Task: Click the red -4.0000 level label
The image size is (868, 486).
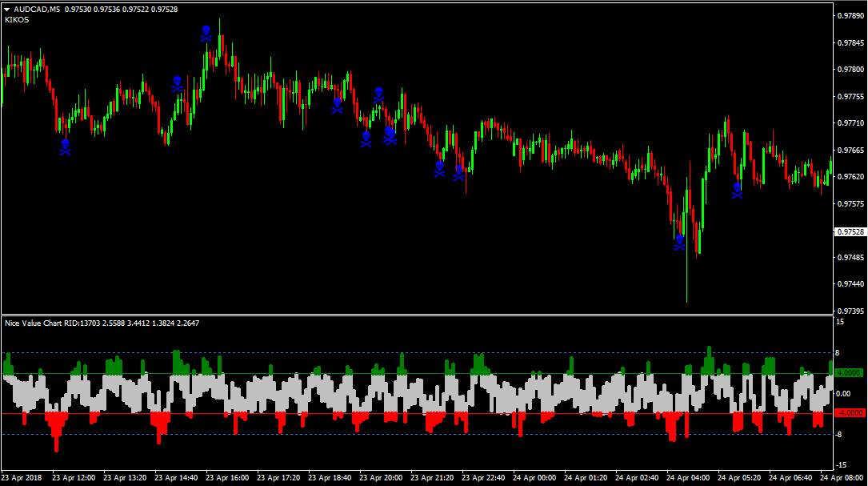Action: 848,413
